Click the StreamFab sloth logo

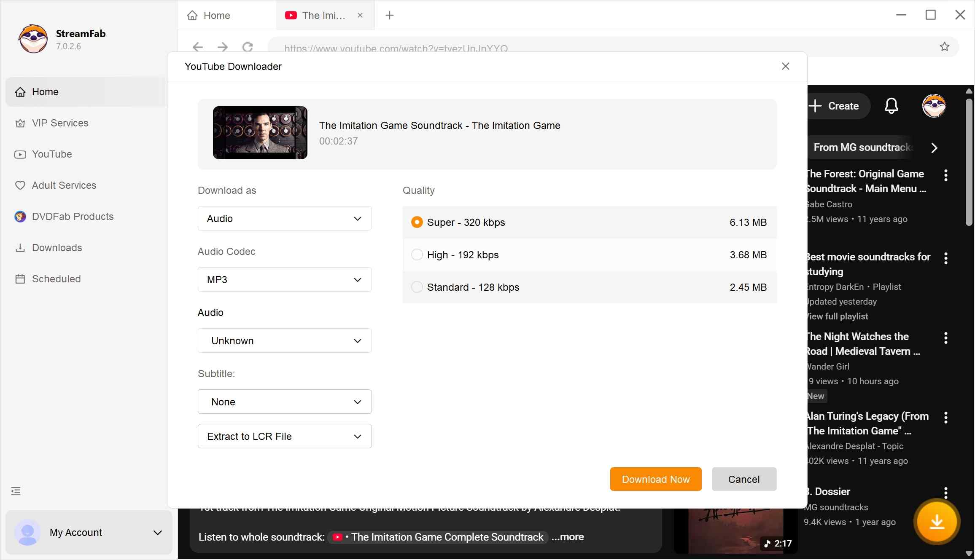click(x=33, y=39)
